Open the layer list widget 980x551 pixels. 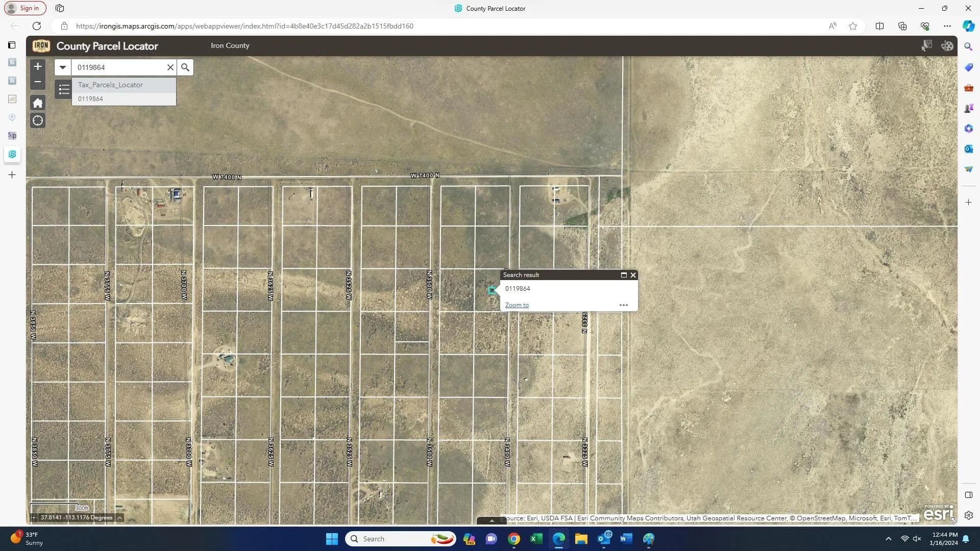coord(64,90)
